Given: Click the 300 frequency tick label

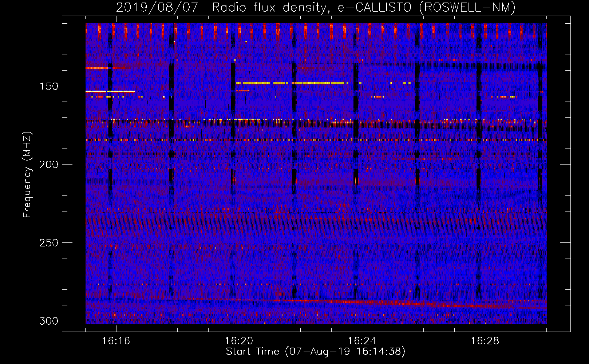Looking at the screenshot, I should [49, 321].
